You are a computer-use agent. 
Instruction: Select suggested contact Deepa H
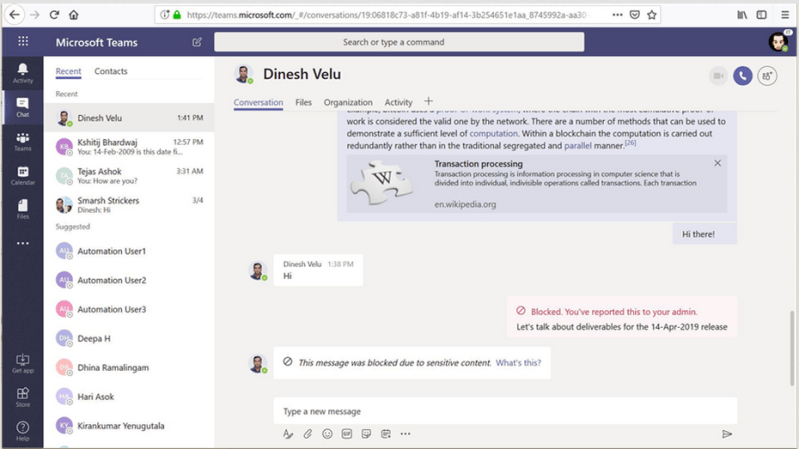129,338
